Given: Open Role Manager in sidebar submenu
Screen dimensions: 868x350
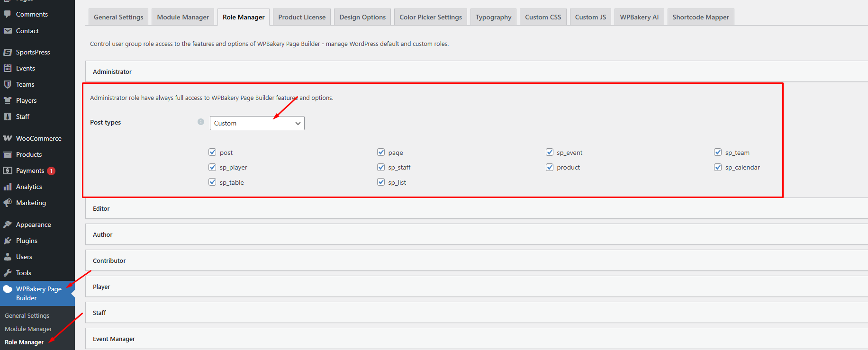Looking at the screenshot, I should tap(24, 342).
